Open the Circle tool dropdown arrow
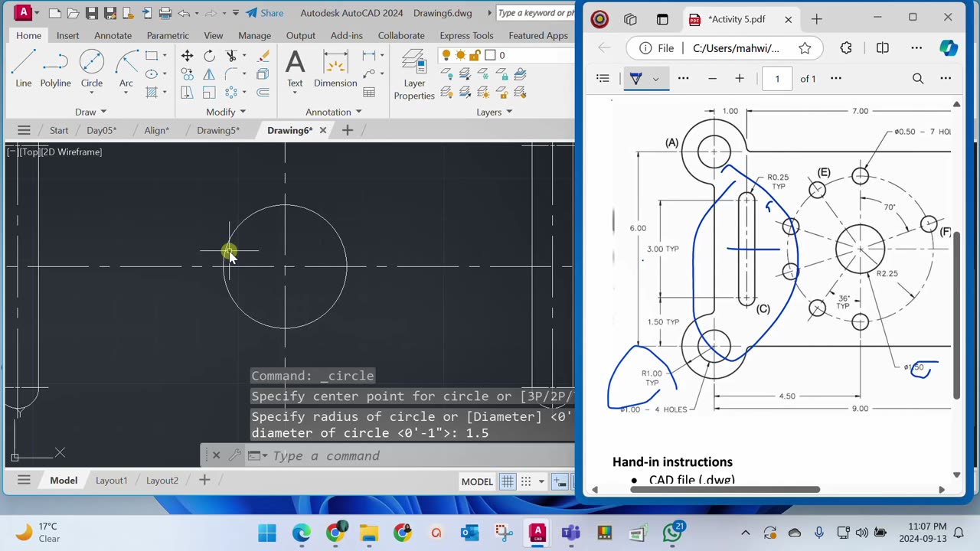Viewport: 980px width, 551px height. tap(92, 93)
